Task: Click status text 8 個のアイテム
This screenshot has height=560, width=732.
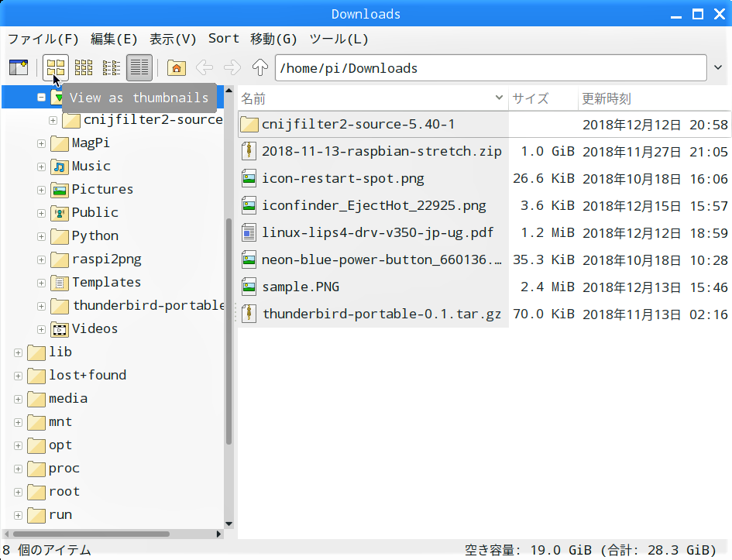Action: click(46, 550)
